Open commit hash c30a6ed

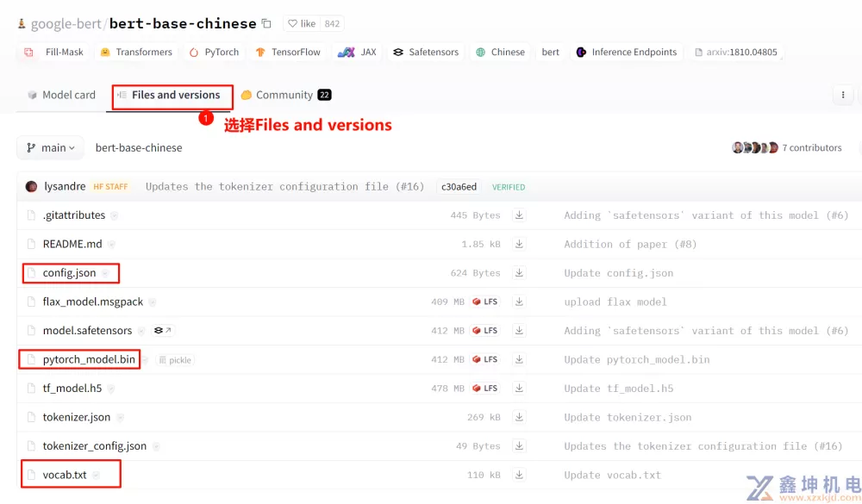point(459,187)
